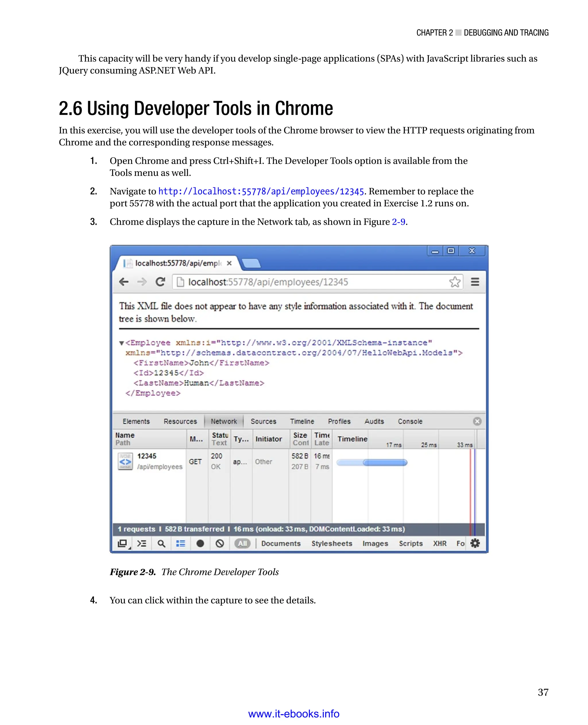Switch to the Console tab
Viewport: 588px width, 725px height.
(x=410, y=421)
